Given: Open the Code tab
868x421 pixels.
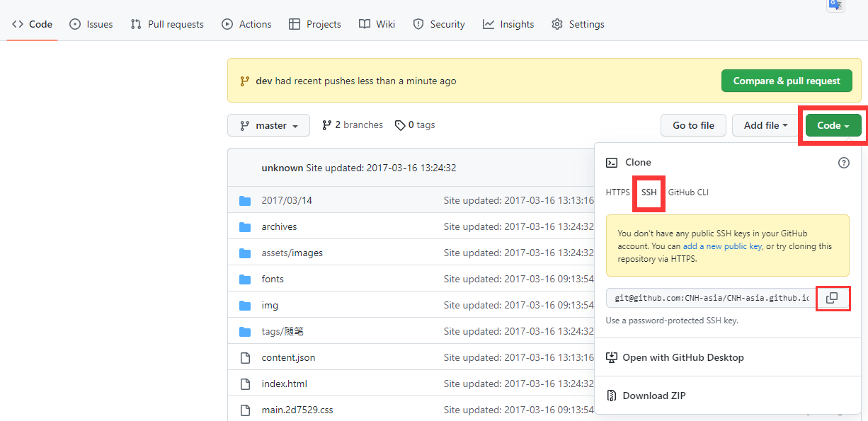Looking at the screenshot, I should [x=33, y=24].
